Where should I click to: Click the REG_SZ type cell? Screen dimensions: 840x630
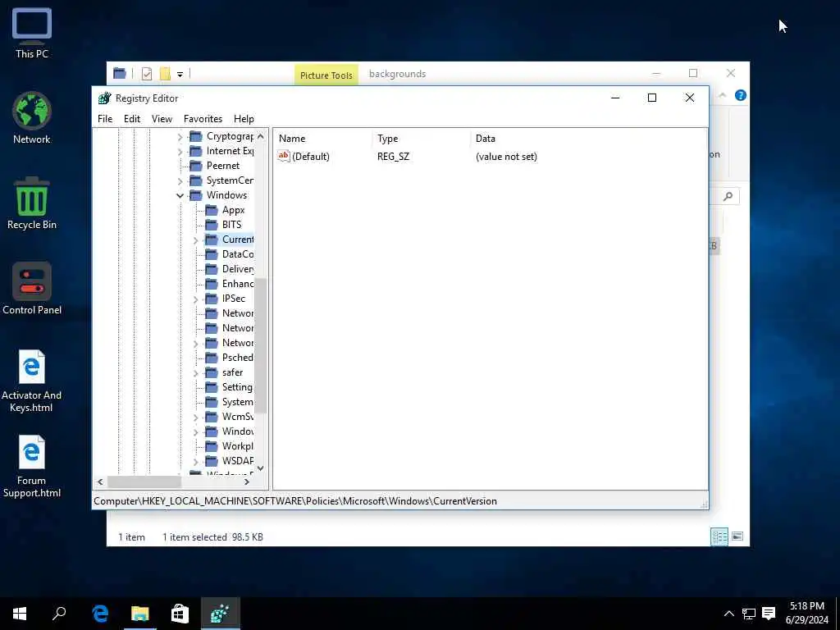tap(393, 157)
